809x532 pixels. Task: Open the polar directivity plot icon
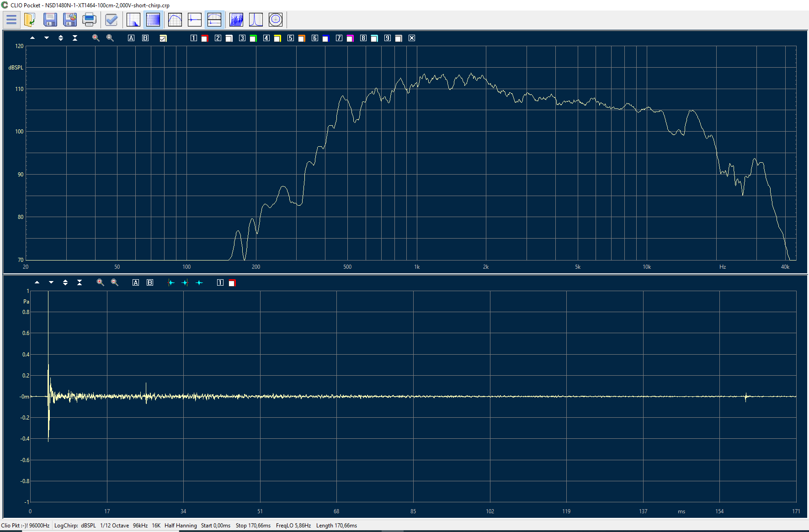point(276,20)
